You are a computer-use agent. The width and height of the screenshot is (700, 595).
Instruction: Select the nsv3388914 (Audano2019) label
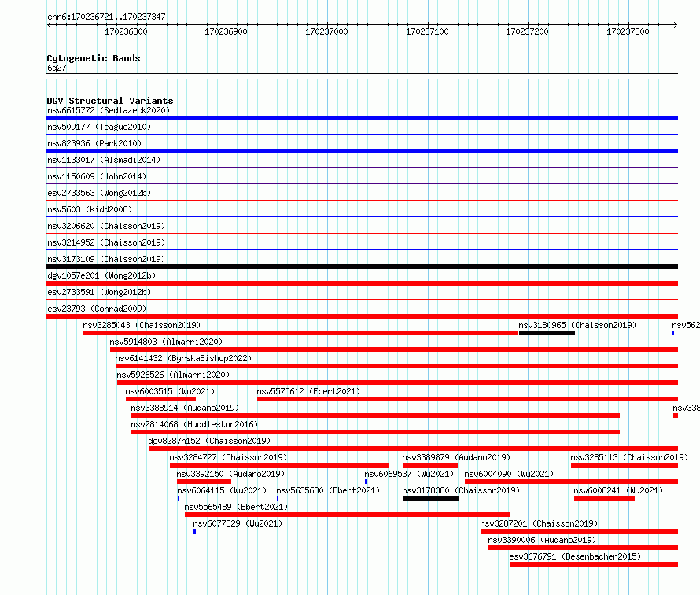pyautogui.click(x=185, y=408)
